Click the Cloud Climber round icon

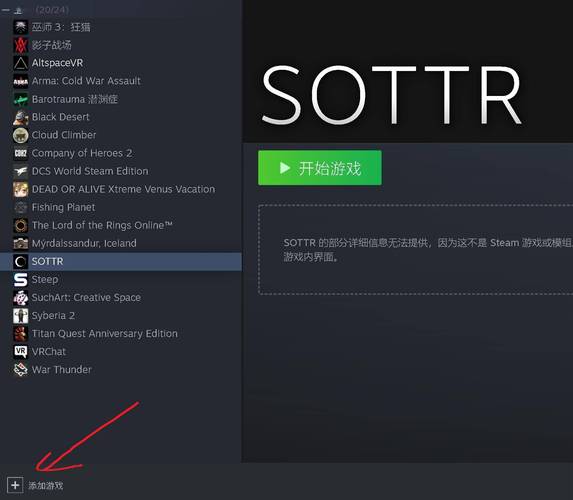(20, 135)
